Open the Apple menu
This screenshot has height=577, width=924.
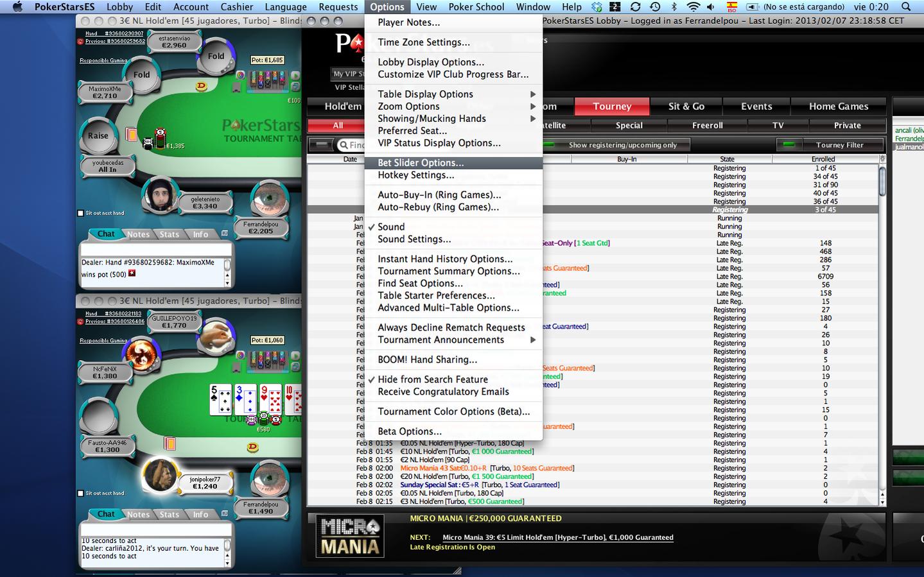[x=17, y=7]
